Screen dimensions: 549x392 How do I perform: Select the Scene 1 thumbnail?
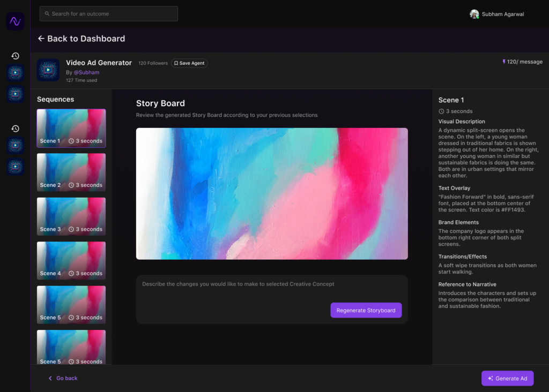71,128
